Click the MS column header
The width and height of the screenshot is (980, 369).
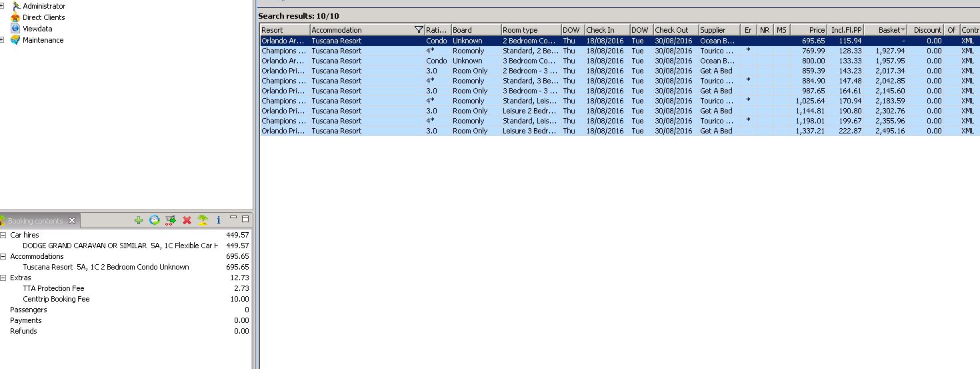[x=782, y=30]
